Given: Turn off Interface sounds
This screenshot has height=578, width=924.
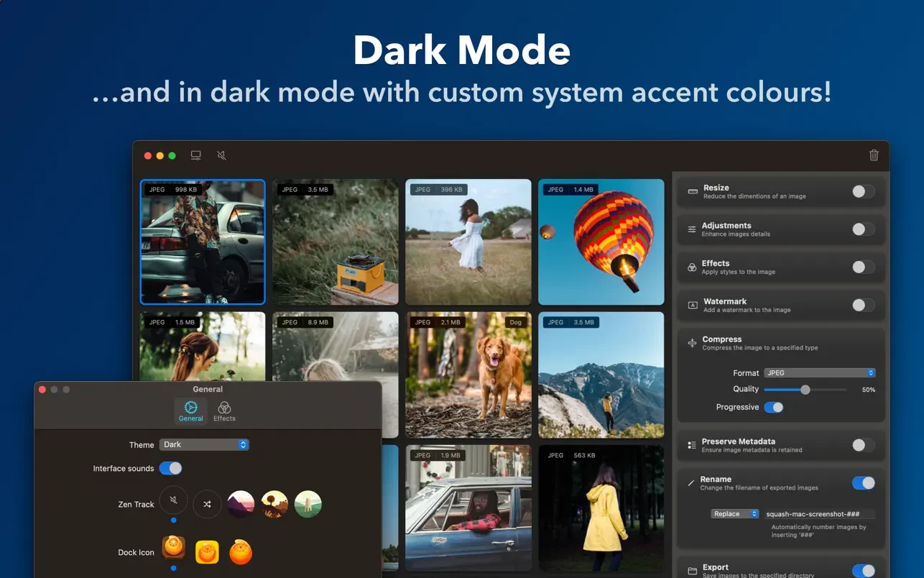Looking at the screenshot, I should pyautogui.click(x=170, y=469).
